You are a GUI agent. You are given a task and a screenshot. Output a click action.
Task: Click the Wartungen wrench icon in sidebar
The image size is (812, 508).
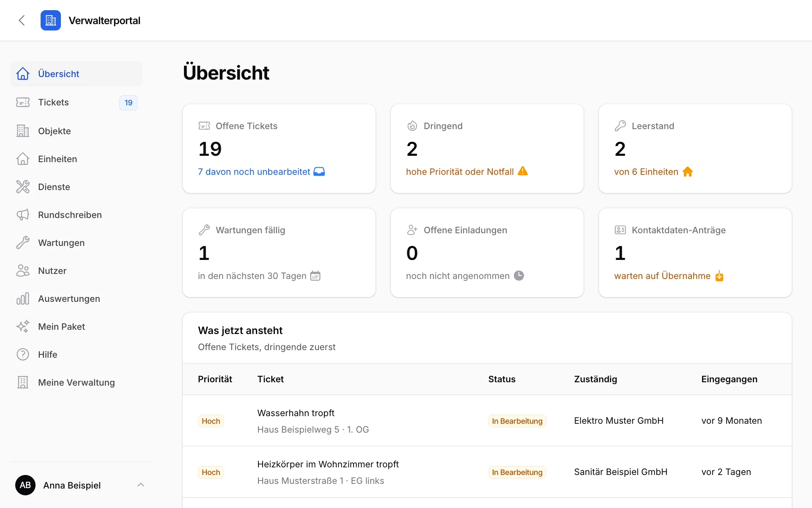23,243
